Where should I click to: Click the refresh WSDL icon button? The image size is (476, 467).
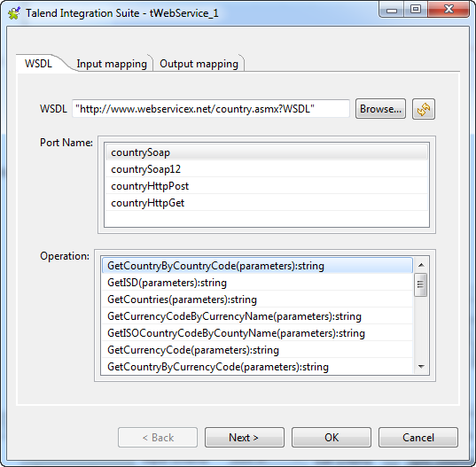click(423, 109)
